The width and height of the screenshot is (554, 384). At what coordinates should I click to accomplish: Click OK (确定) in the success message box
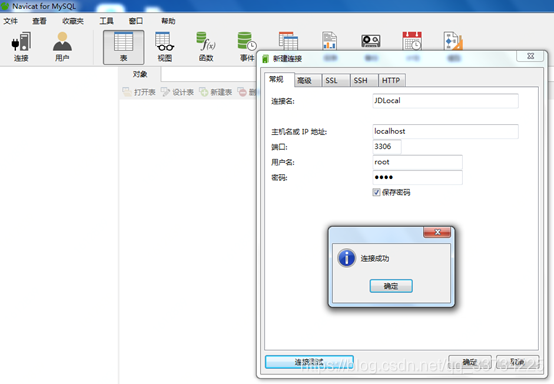tap(391, 286)
